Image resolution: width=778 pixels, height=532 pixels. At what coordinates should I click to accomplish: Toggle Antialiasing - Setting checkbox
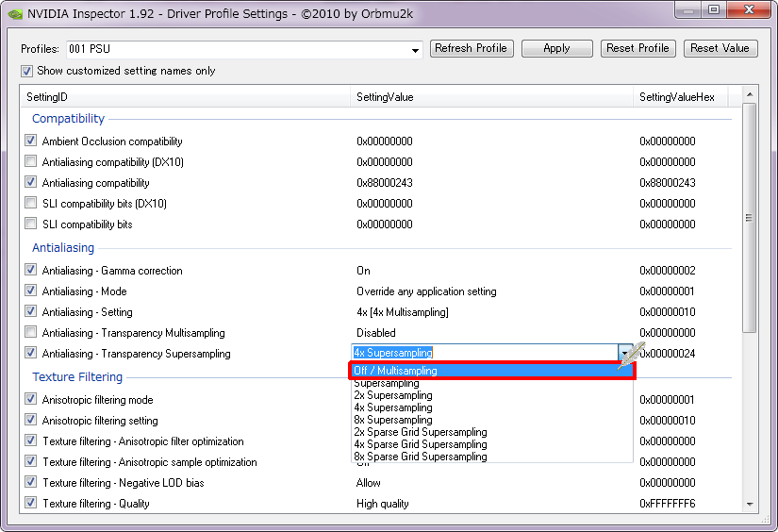pos(31,311)
